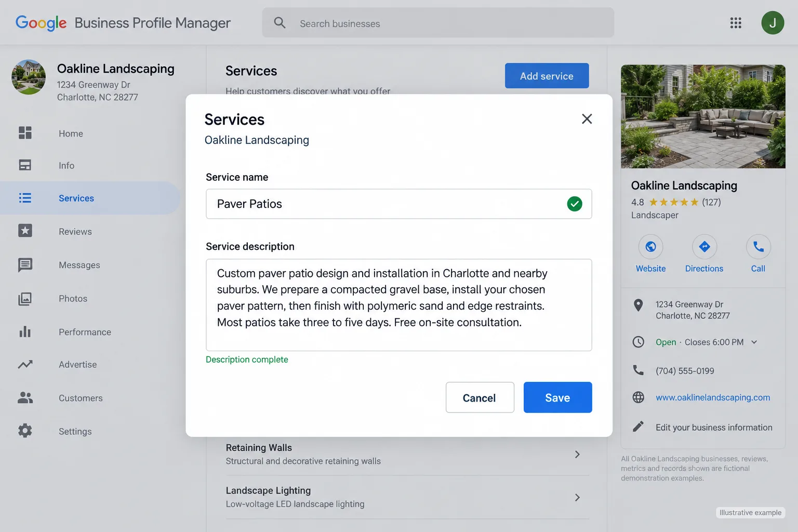Open the Services menu item

90,198
